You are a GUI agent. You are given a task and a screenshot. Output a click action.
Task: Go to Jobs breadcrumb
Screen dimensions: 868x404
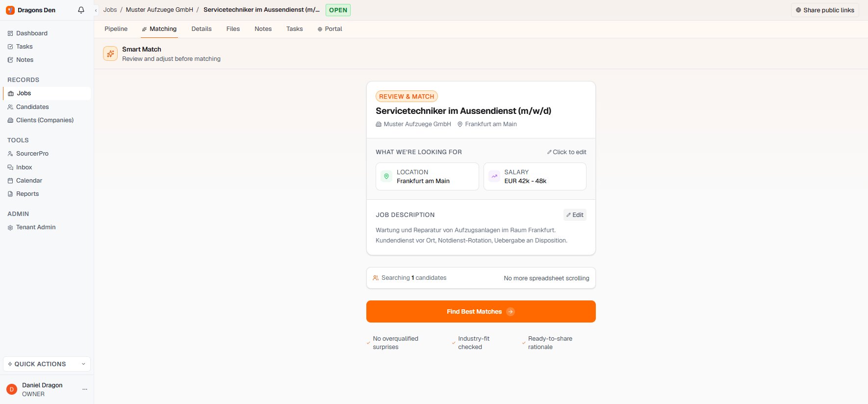coord(110,10)
